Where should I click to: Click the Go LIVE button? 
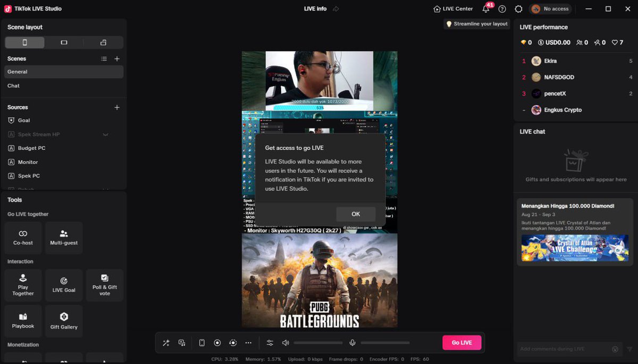pyautogui.click(x=461, y=343)
